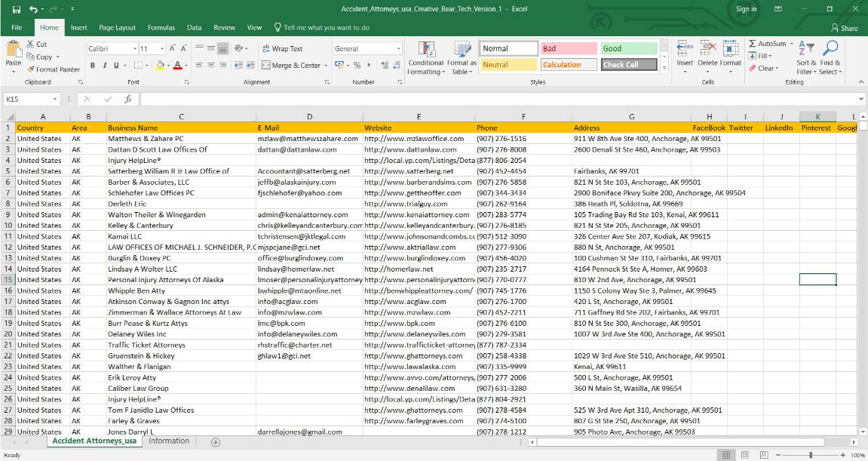The image size is (868, 461).
Task: Click the Sign in link
Action: pos(746,9)
